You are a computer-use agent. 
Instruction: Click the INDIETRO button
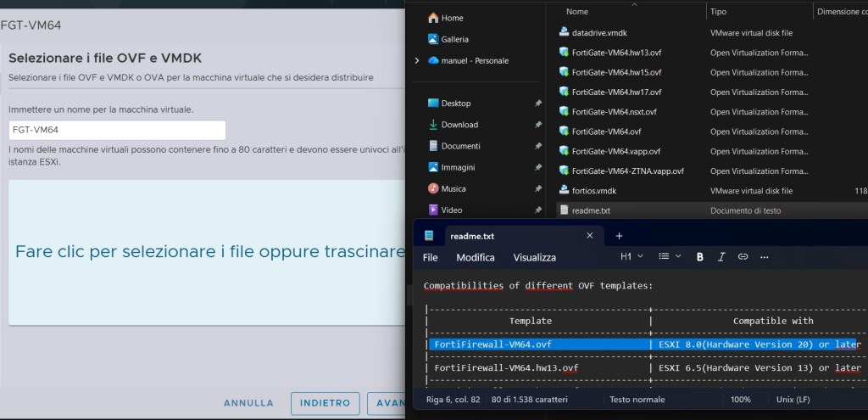[325, 403]
